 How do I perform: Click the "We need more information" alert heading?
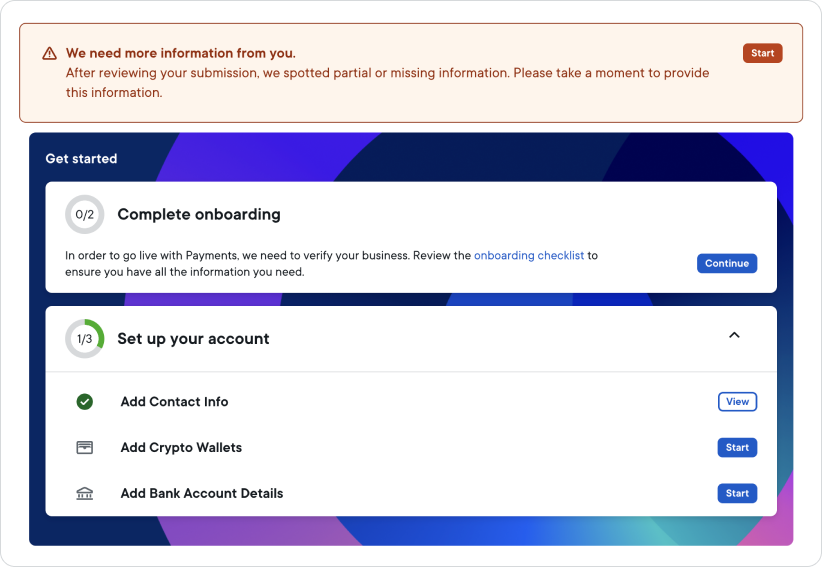[180, 53]
